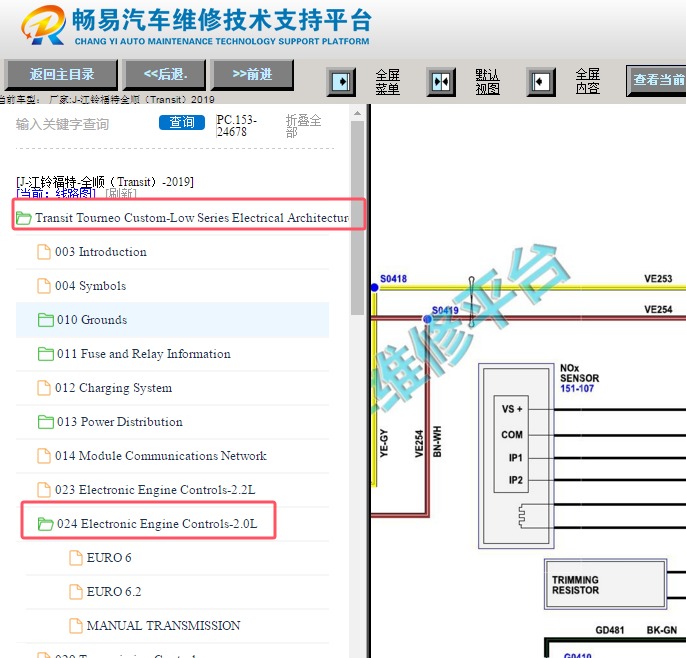Click the VS + pin label
Image resolution: width=686 pixels, height=658 pixels.
coord(512,409)
